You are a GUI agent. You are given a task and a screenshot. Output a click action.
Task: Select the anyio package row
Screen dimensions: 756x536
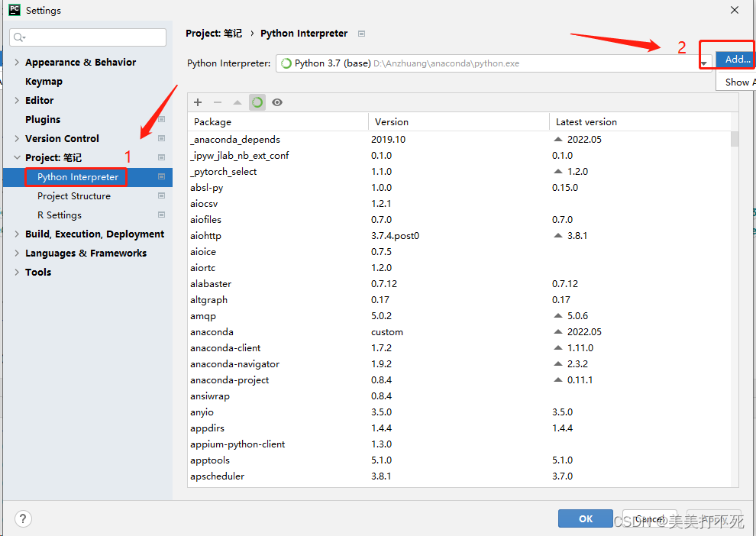coord(459,412)
